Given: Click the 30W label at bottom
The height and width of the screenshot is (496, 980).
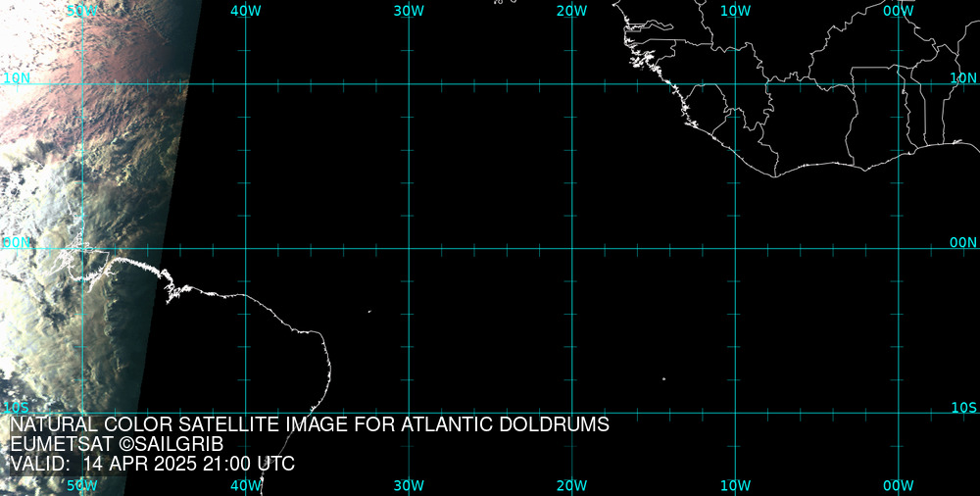Looking at the screenshot, I should (x=410, y=485).
